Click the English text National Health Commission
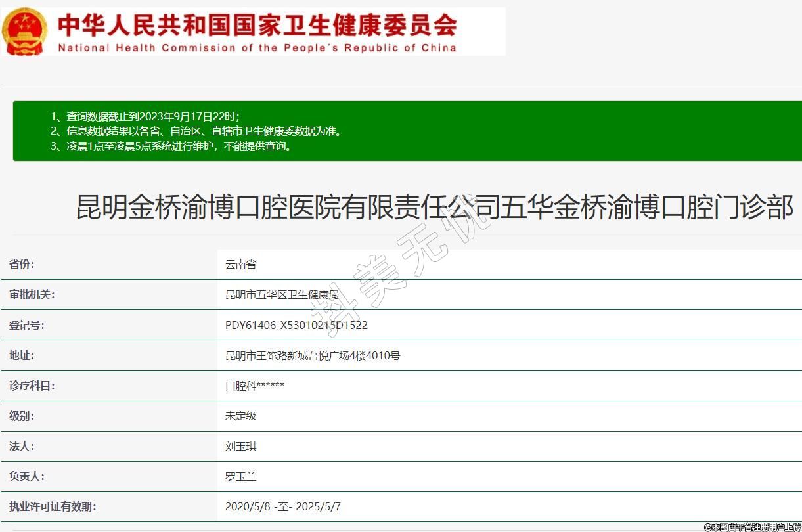 pos(257,48)
